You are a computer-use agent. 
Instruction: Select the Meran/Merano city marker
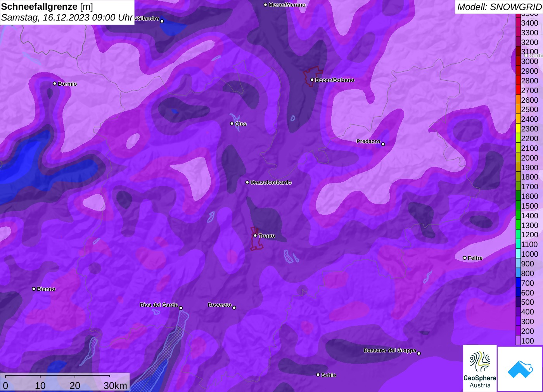pos(265,5)
